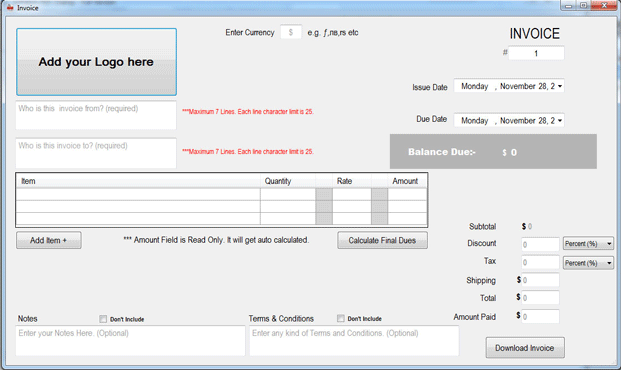The height and width of the screenshot is (370, 621).
Task: Open the Issue Date dropdown arrow
Action: click(x=560, y=86)
